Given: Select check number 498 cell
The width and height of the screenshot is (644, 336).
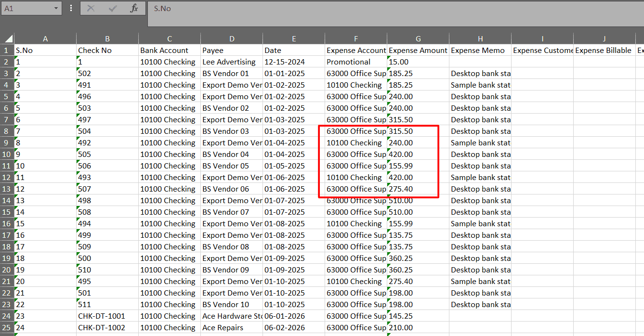Looking at the screenshot, I should 107,201.
